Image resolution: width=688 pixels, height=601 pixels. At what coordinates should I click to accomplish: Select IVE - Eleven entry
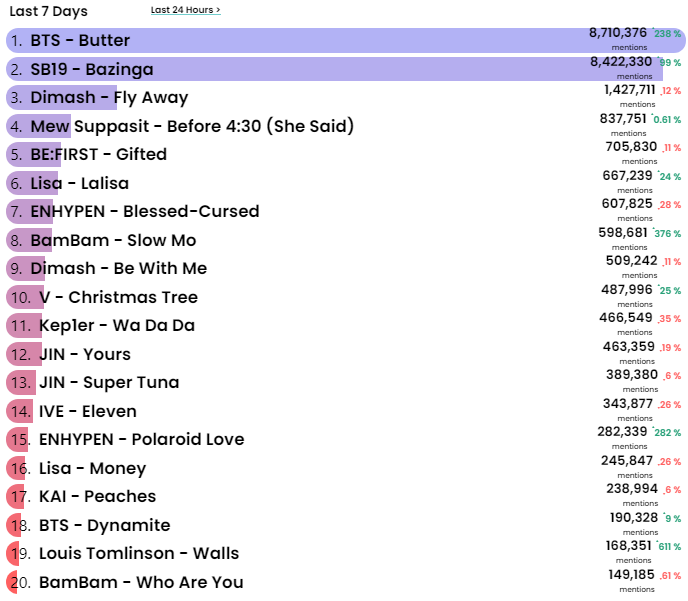pyautogui.click(x=345, y=411)
